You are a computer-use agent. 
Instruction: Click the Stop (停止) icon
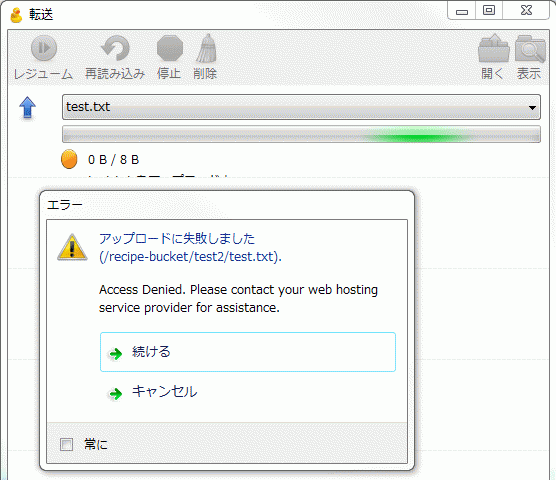coord(169,48)
